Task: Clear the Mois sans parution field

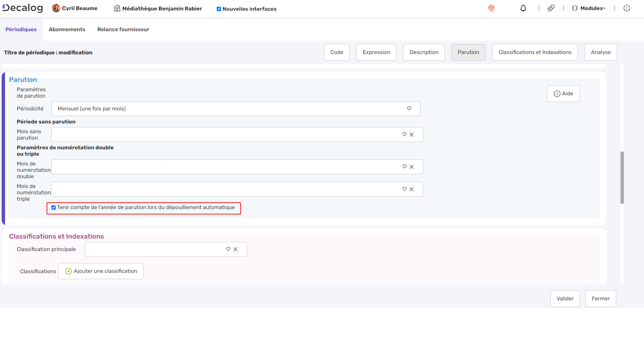Action: coord(412,135)
